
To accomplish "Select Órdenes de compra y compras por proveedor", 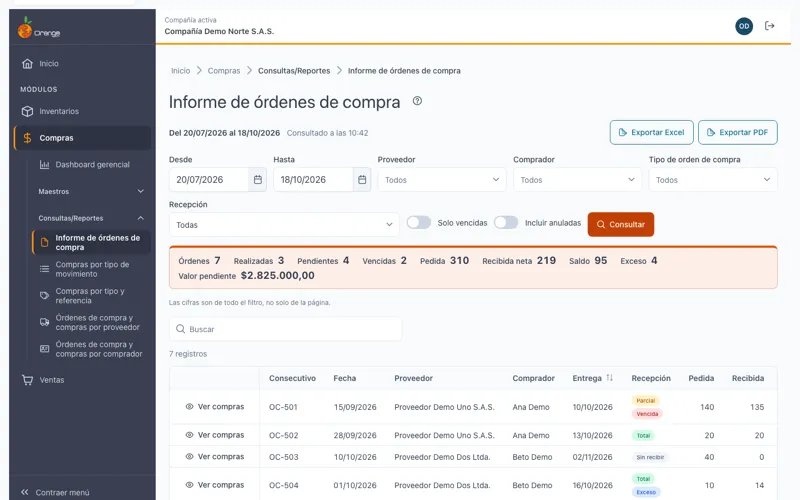I will [91, 322].
